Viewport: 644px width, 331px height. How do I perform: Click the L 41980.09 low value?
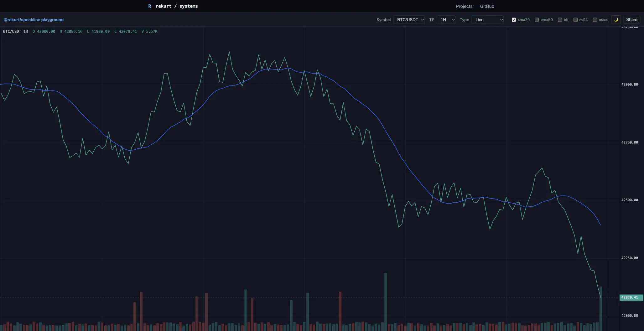[x=98, y=31]
